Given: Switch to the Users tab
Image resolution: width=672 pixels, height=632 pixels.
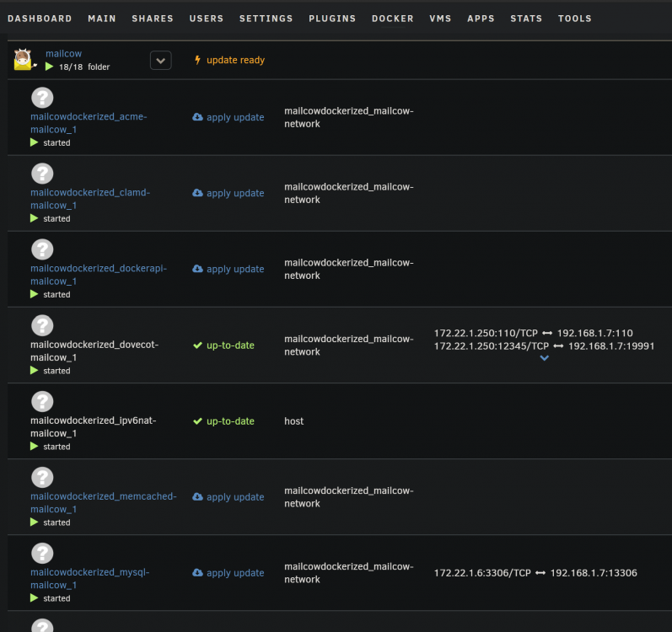Looking at the screenshot, I should coord(207,19).
